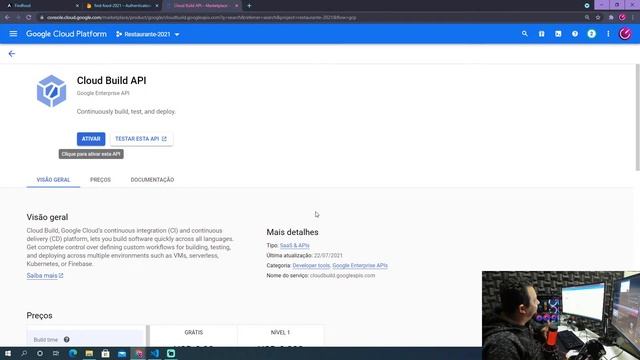This screenshot has height=360, width=640.
Task: Click the ATIVAR button to enable the API
Action: click(91, 139)
